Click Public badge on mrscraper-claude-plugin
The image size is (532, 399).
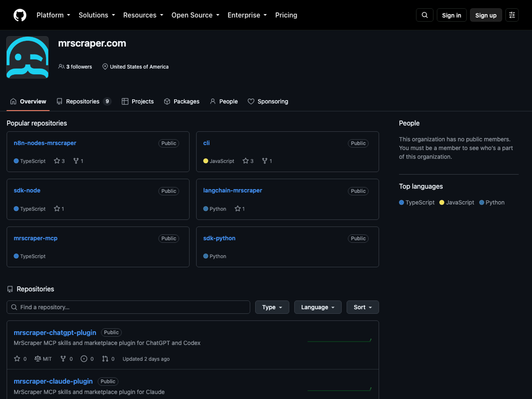pos(108,381)
